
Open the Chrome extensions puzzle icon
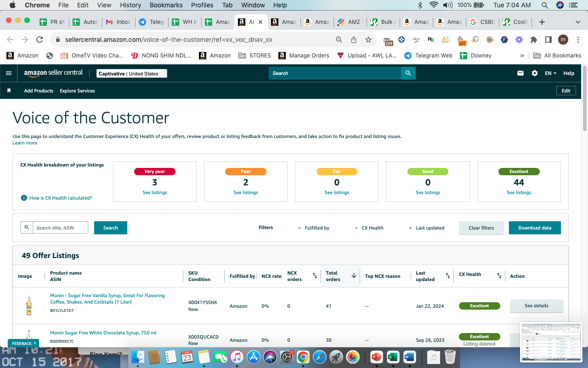pos(534,40)
